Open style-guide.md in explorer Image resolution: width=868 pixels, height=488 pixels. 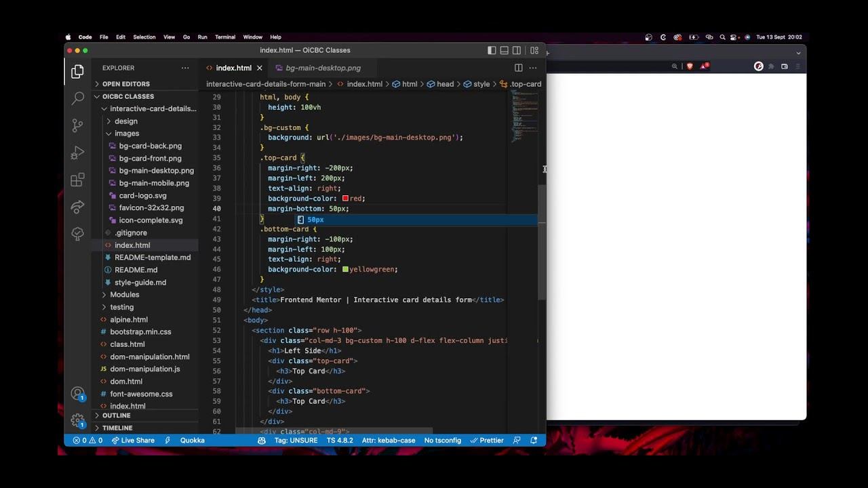(x=140, y=283)
